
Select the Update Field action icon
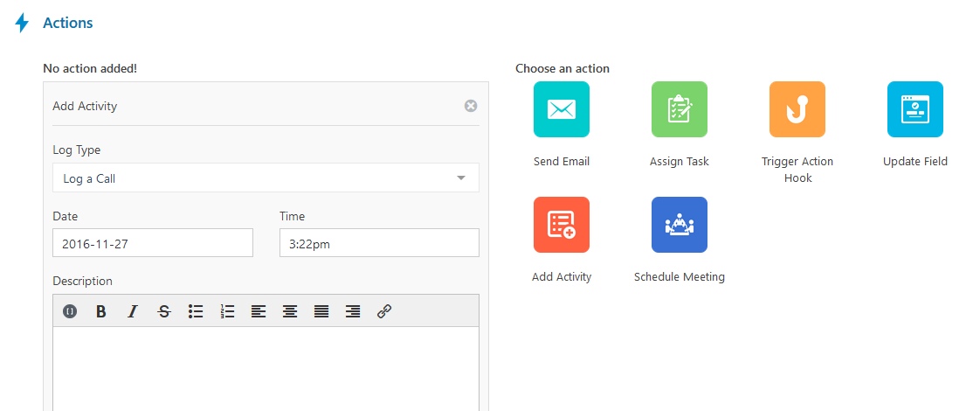915,109
